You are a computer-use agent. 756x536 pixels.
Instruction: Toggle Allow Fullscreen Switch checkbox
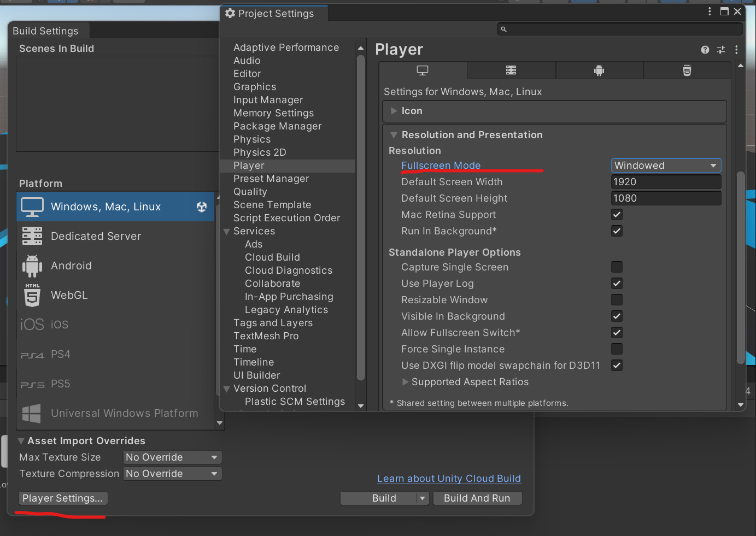click(x=617, y=333)
